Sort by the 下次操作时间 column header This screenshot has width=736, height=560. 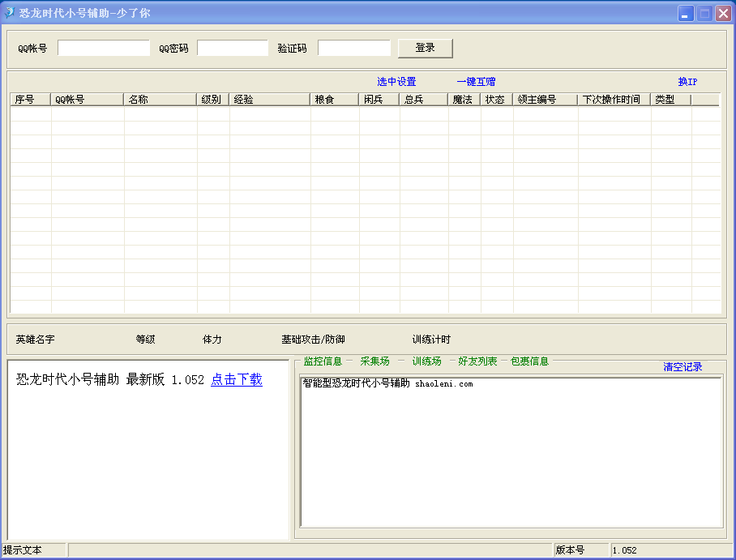click(x=614, y=100)
